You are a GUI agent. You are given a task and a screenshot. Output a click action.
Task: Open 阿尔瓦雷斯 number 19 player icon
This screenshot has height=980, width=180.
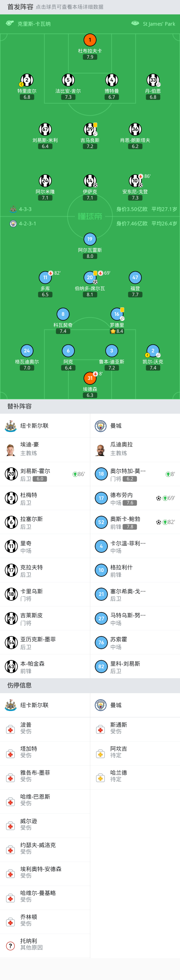coord(90,239)
